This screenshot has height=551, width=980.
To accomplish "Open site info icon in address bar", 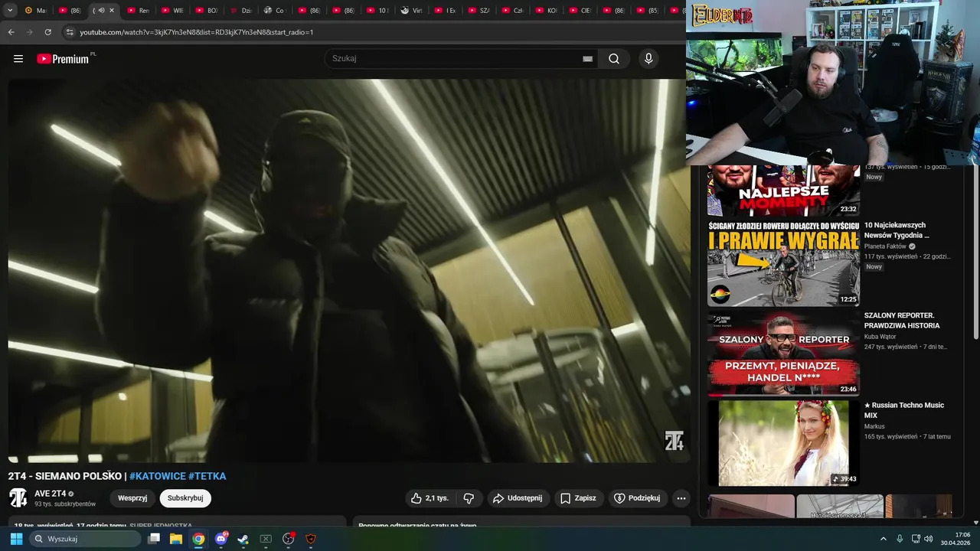I will point(70,32).
